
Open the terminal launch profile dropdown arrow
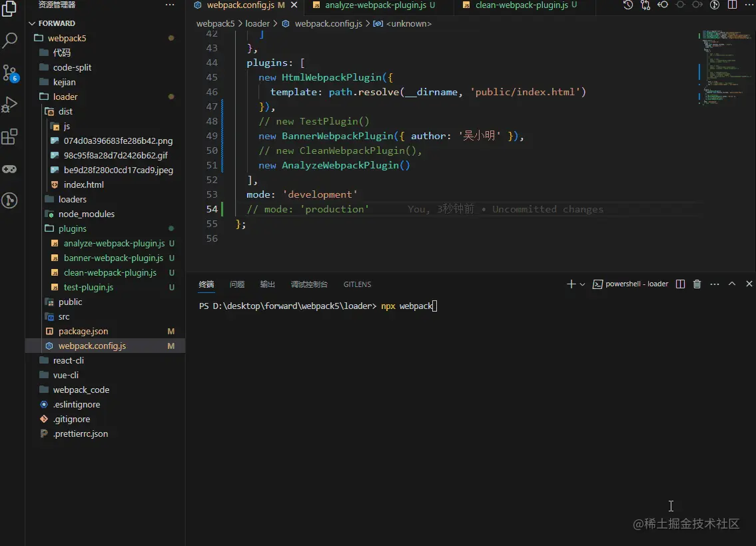582,284
